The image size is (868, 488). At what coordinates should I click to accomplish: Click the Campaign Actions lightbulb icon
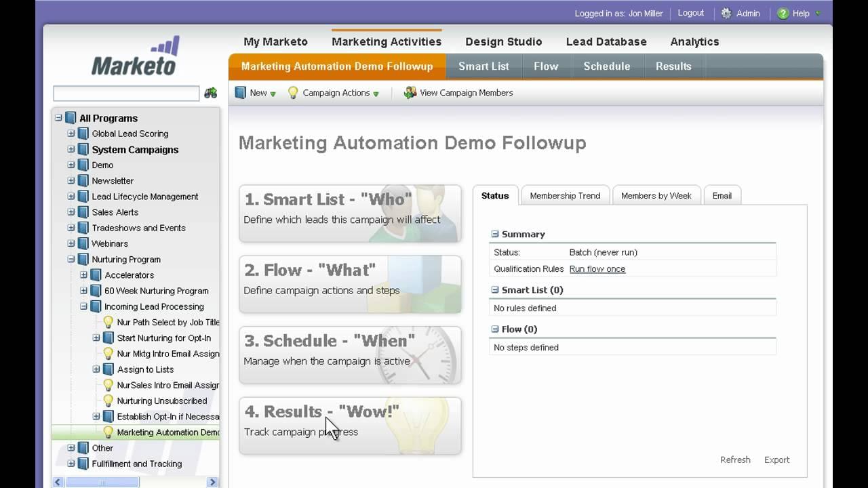click(293, 93)
